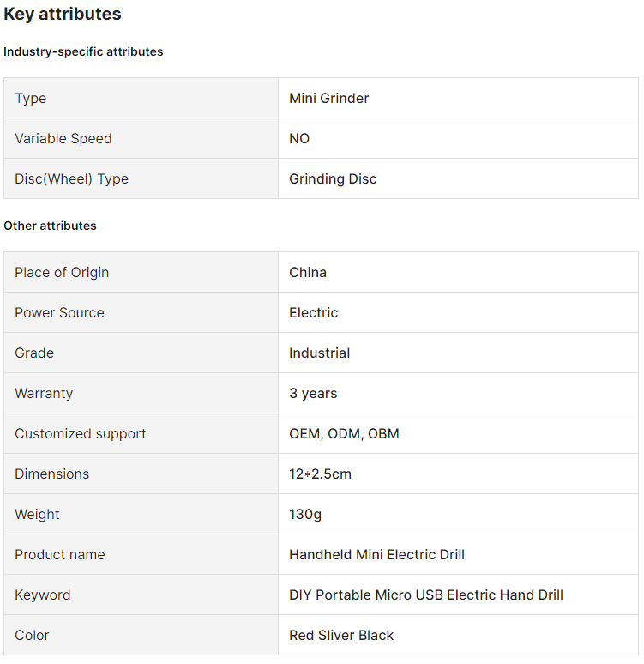
Task: Click the Key attributes heading
Action: click(63, 15)
